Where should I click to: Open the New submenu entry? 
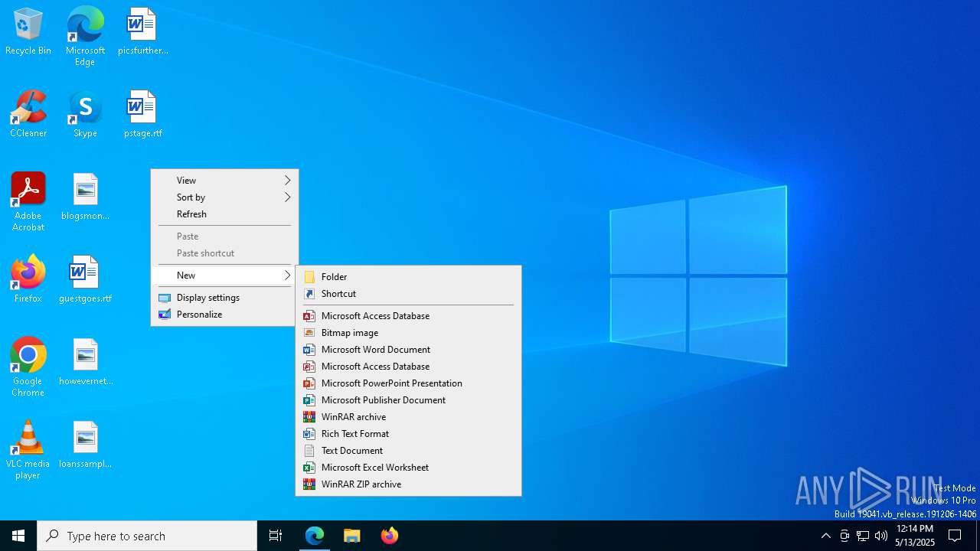[224, 275]
